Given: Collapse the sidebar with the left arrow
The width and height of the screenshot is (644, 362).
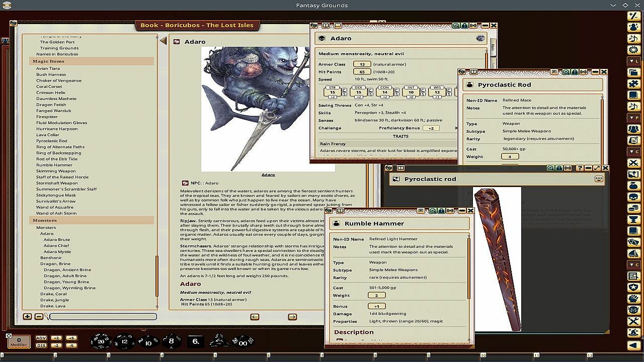Looking at the screenshot, I should point(633,345).
